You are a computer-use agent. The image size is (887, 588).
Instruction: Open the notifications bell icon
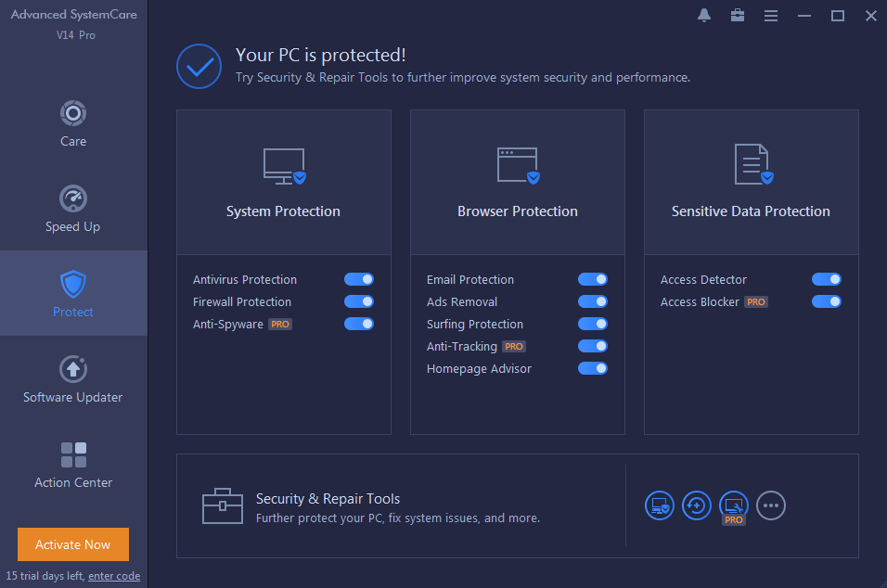[703, 15]
